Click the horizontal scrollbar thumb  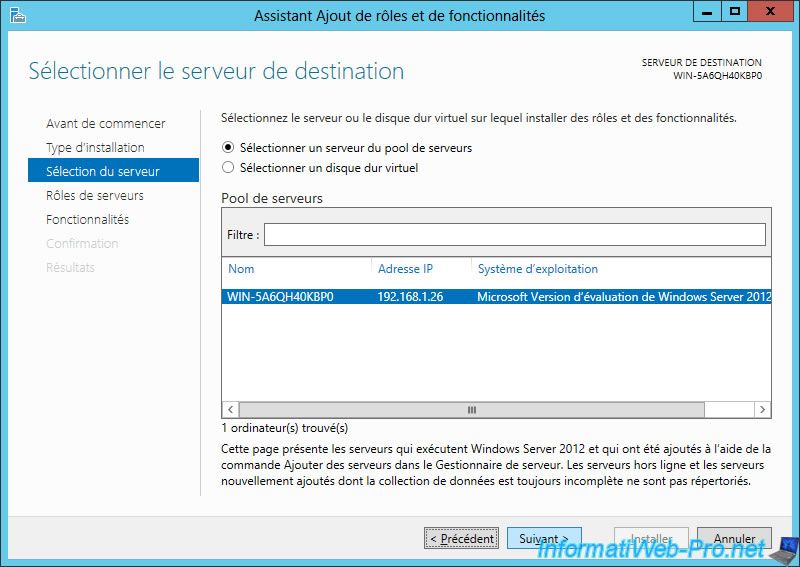point(472,409)
